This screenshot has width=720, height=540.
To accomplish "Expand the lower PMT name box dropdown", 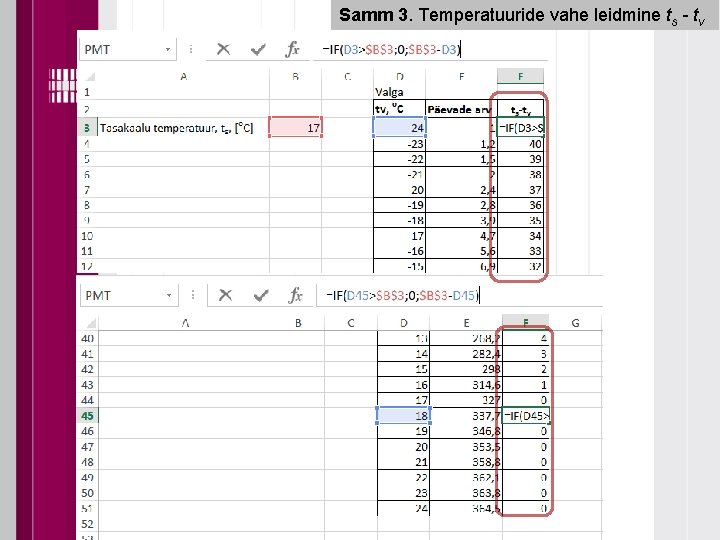I will [169, 295].
